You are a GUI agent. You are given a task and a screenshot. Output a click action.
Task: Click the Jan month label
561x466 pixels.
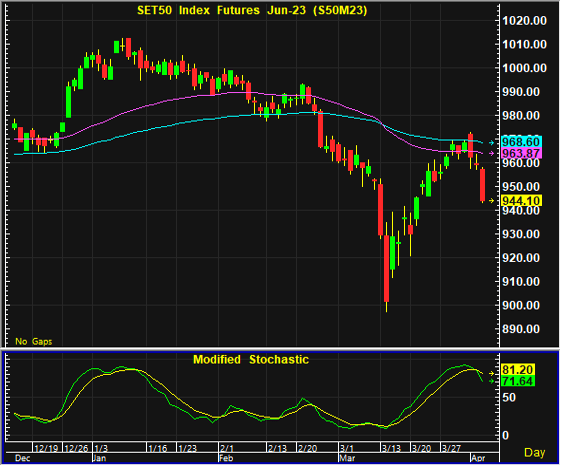click(99, 458)
